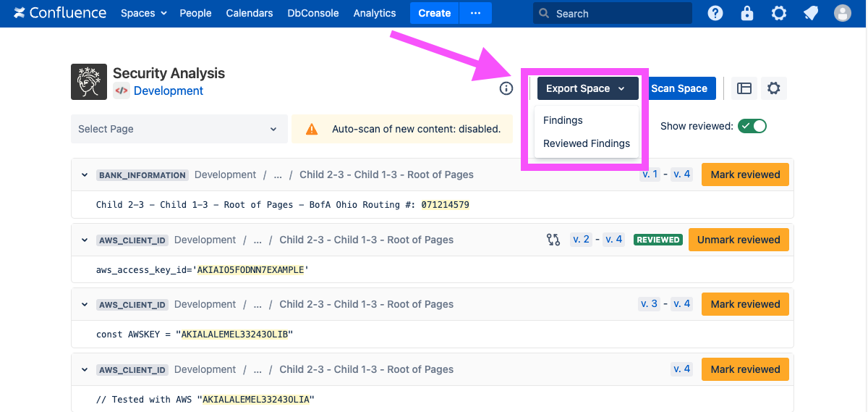Toggle the Show reviewed switch
The image size is (868, 412).
tap(752, 126)
